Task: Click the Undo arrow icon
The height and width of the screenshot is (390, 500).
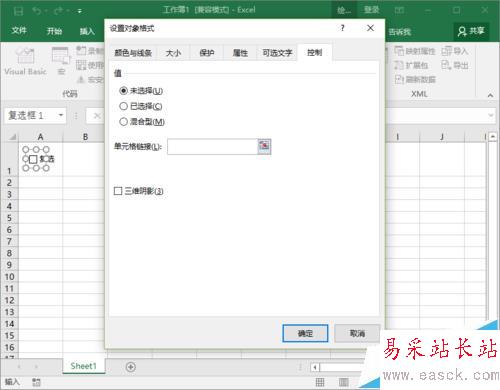Action: click(x=36, y=11)
